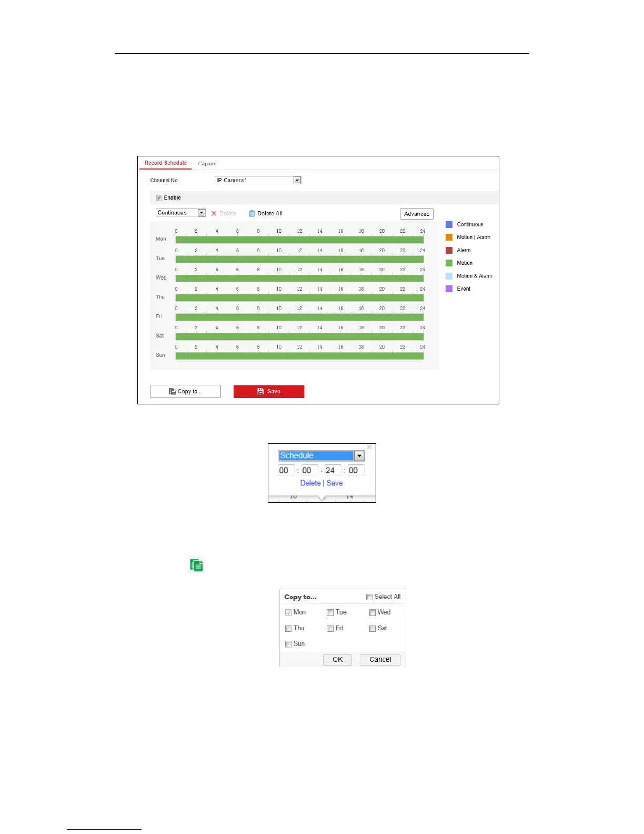Click Cancel in Copy to dialog

380,660
